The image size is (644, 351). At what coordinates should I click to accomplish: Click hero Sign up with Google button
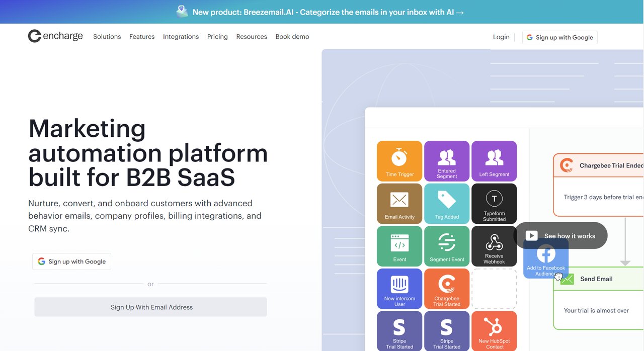coord(72,261)
